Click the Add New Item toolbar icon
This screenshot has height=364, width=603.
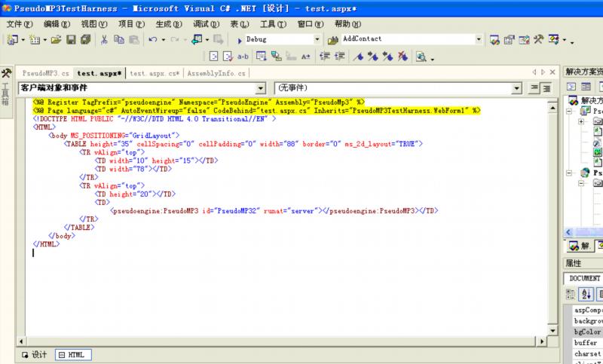tap(35, 39)
